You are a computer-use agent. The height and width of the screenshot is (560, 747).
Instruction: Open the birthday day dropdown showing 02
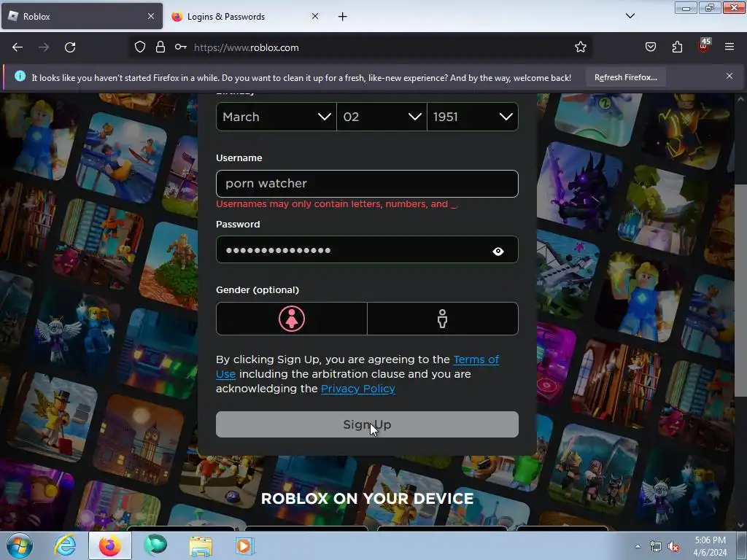[382, 117]
